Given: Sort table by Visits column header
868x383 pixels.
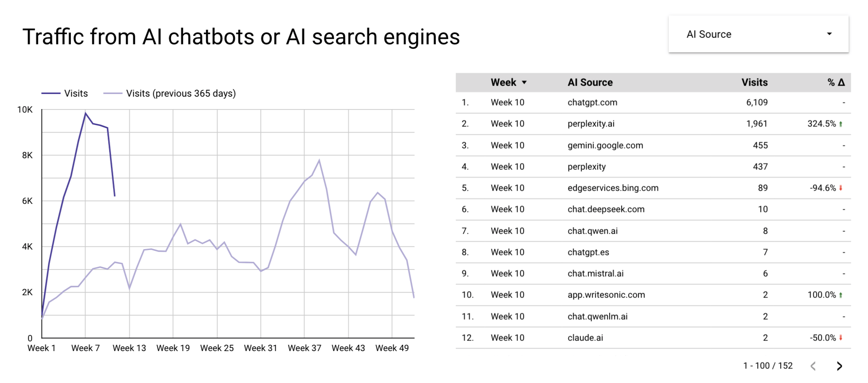Looking at the screenshot, I should (755, 82).
